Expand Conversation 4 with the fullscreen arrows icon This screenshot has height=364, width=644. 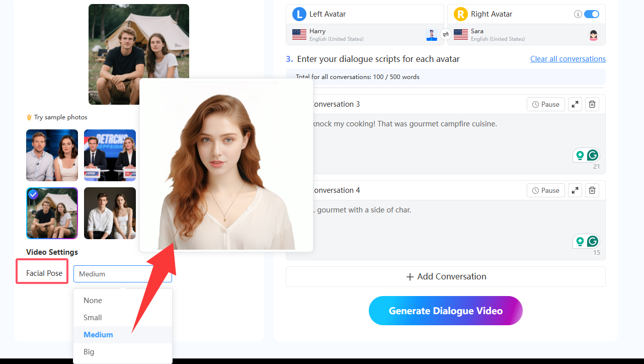(575, 190)
